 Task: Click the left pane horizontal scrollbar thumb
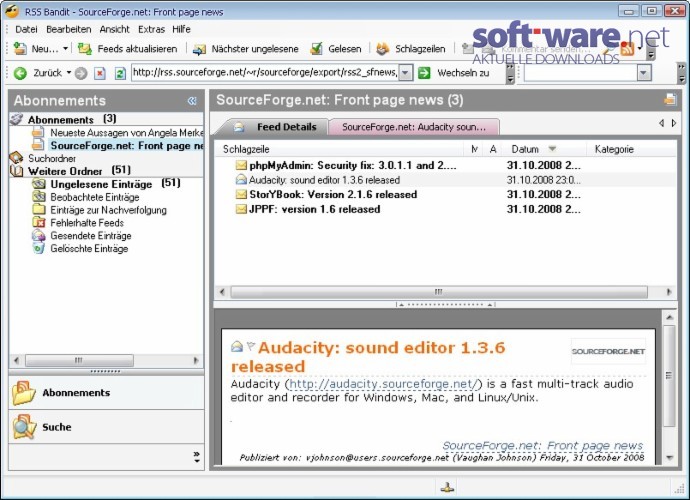tap(79, 360)
